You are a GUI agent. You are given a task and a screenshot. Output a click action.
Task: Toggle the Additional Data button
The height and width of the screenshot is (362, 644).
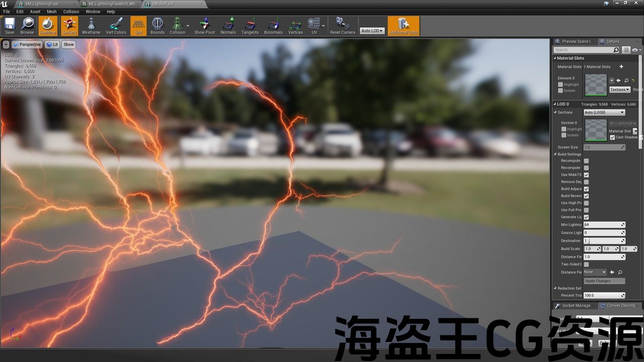pyautogui.click(x=403, y=26)
